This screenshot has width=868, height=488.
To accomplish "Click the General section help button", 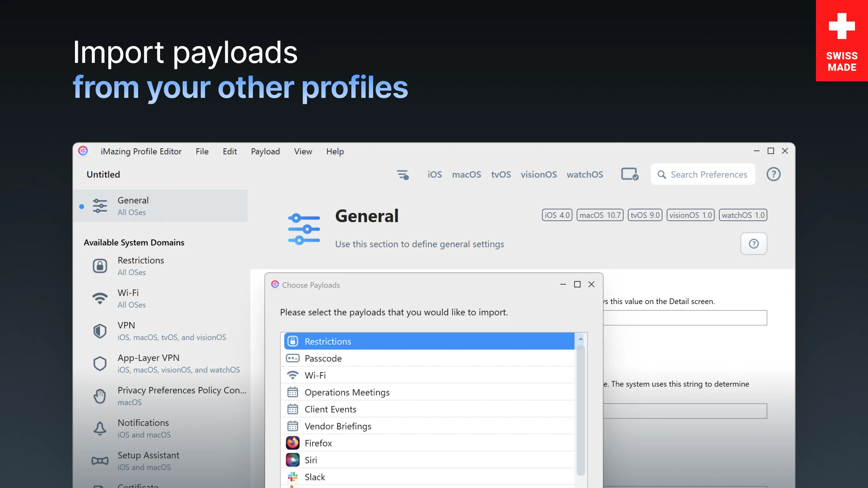I will (x=753, y=244).
